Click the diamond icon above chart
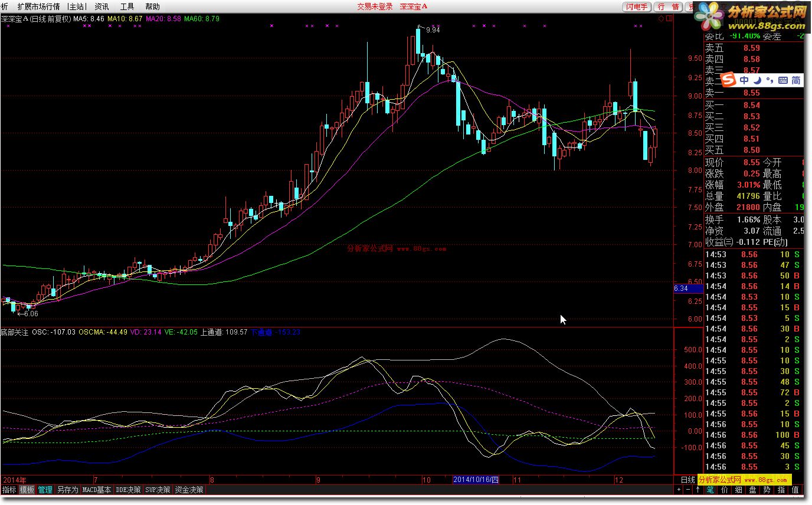 [x=662, y=19]
